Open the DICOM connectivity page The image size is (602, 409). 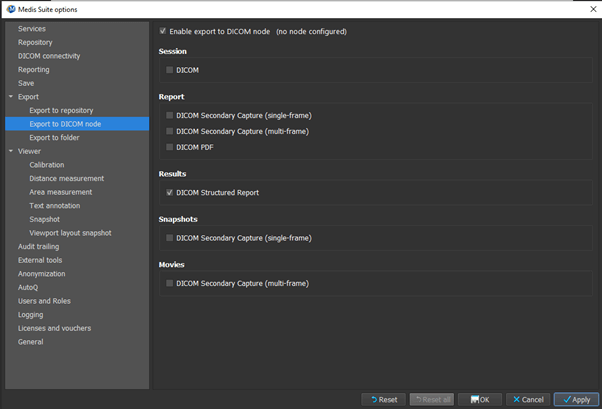49,56
